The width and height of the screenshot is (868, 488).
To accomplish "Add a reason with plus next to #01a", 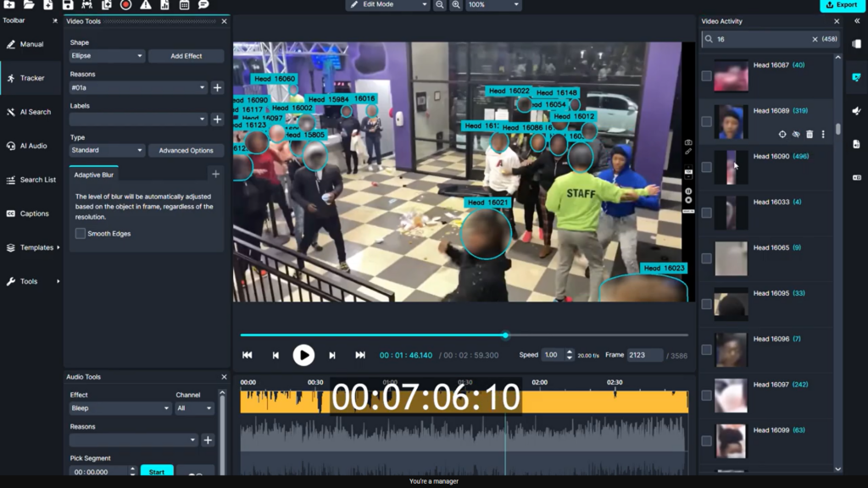I will tap(217, 87).
